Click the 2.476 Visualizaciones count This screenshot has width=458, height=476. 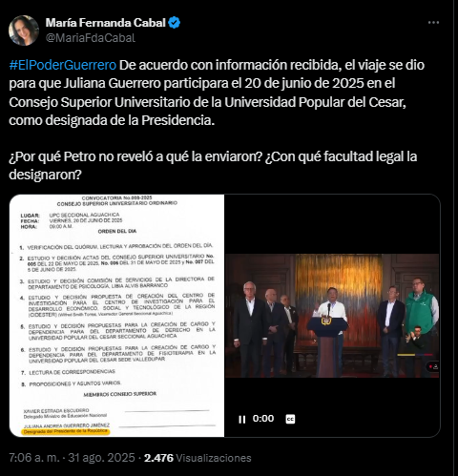[198, 458]
